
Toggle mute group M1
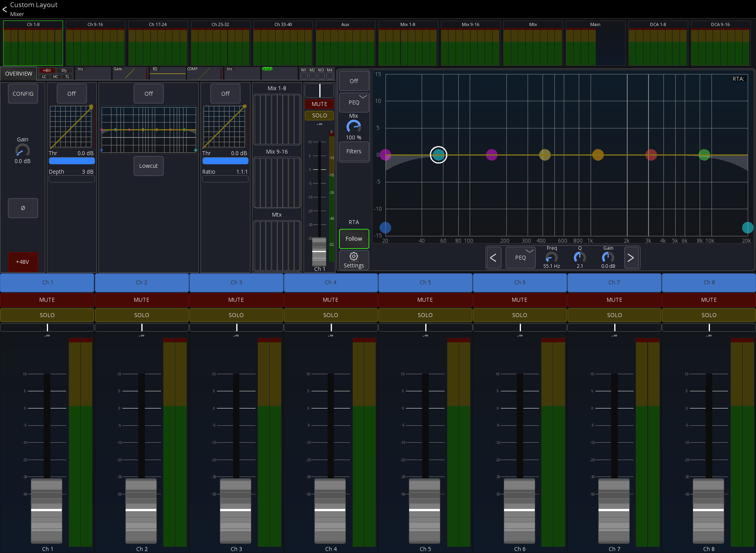[304, 75]
